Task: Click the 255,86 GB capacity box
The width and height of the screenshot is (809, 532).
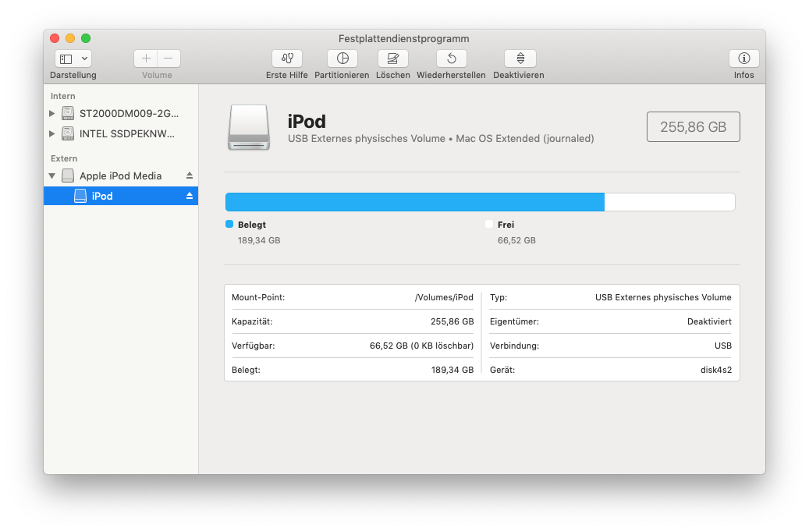Action: point(693,127)
